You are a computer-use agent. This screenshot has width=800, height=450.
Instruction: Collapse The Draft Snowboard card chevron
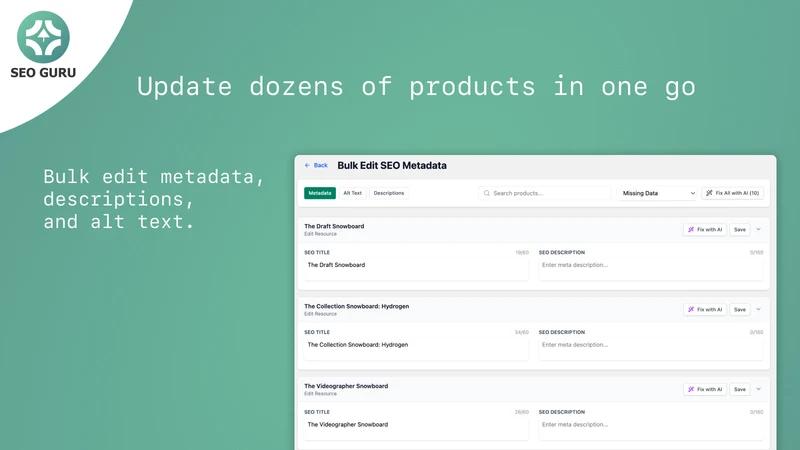click(x=759, y=230)
